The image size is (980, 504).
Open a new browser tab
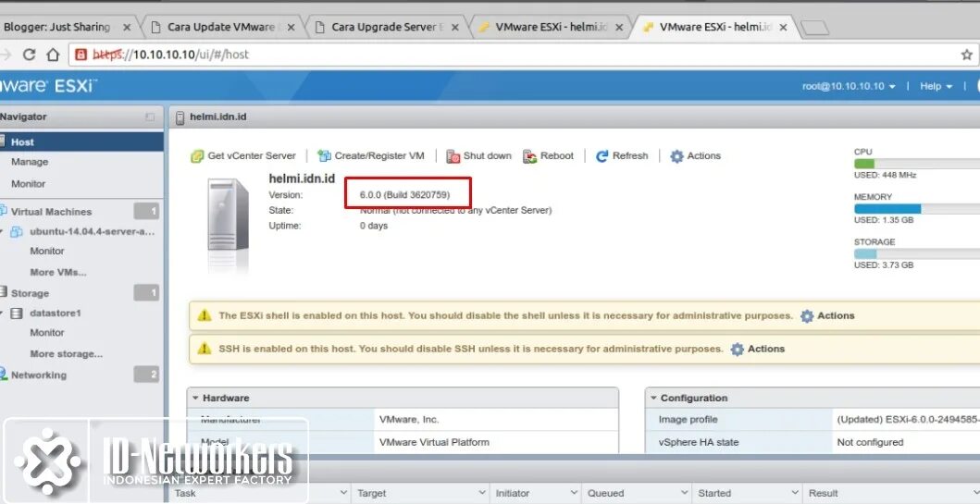(x=814, y=28)
